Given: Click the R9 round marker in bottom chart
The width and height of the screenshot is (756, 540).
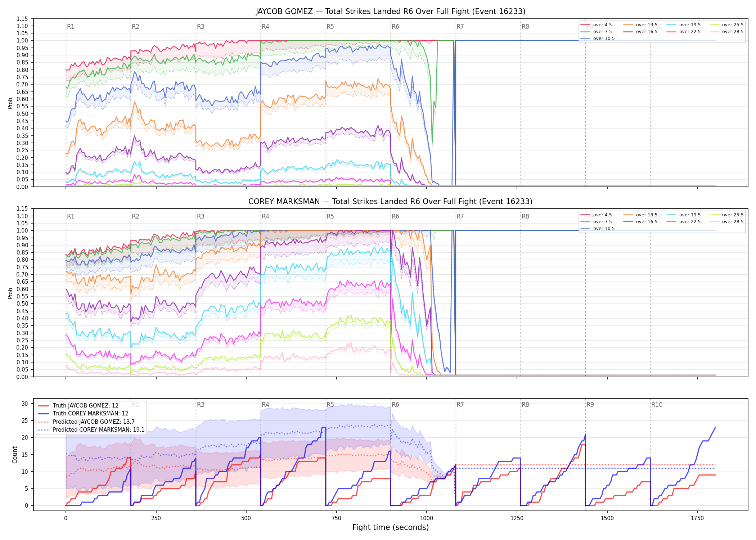Looking at the screenshot, I should point(590,405).
